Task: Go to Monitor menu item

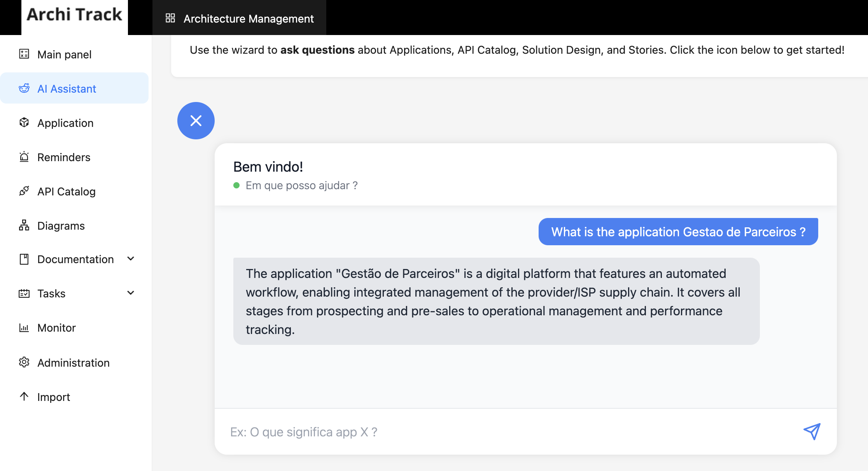Action: click(x=74, y=328)
